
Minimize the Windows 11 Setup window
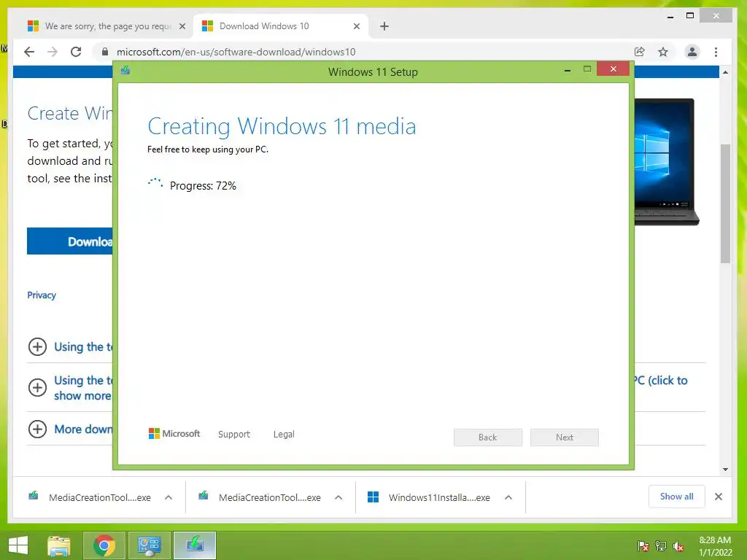click(x=567, y=71)
